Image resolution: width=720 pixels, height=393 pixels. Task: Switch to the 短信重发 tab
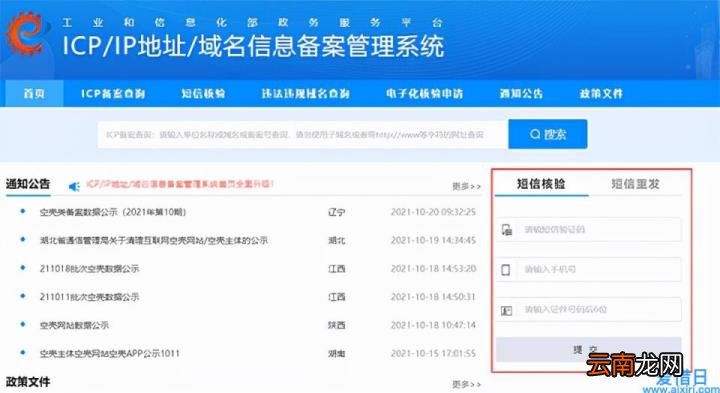point(636,184)
